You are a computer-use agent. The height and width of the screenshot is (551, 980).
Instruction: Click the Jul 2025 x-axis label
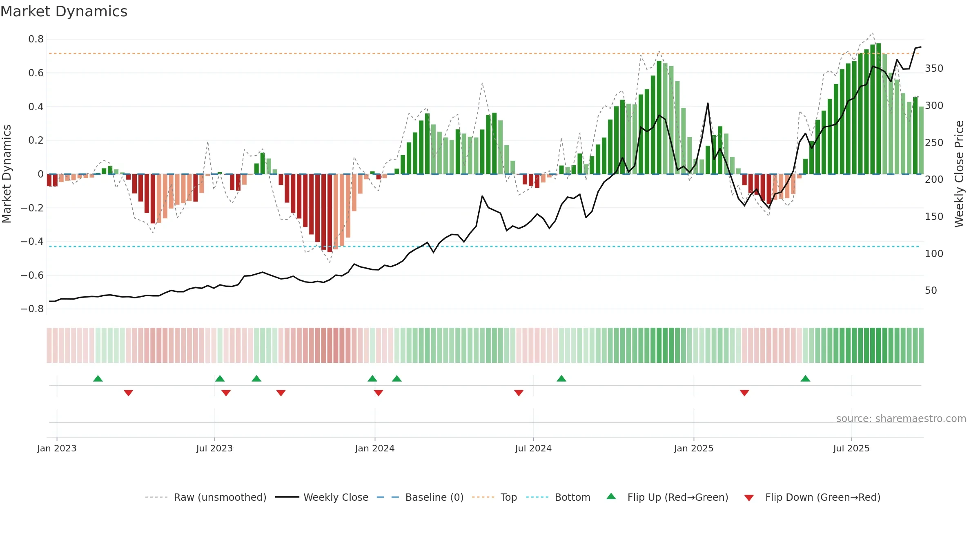tap(851, 448)
